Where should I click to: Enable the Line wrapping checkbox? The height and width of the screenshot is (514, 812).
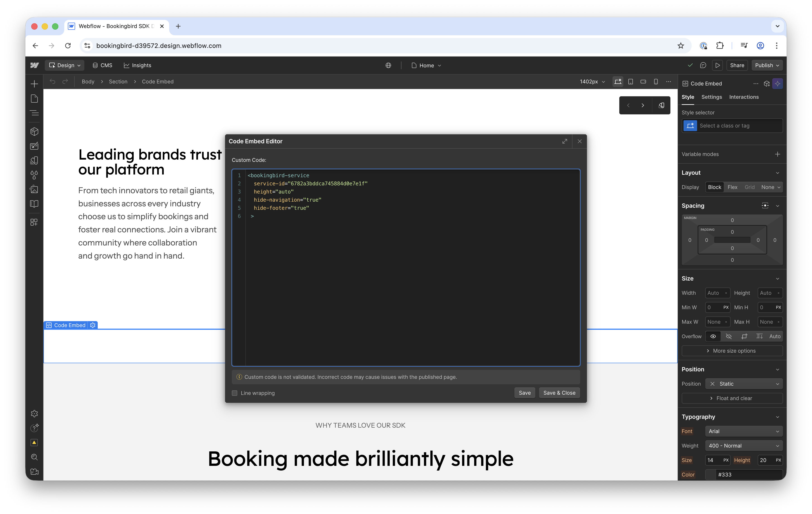click(235, 393)
